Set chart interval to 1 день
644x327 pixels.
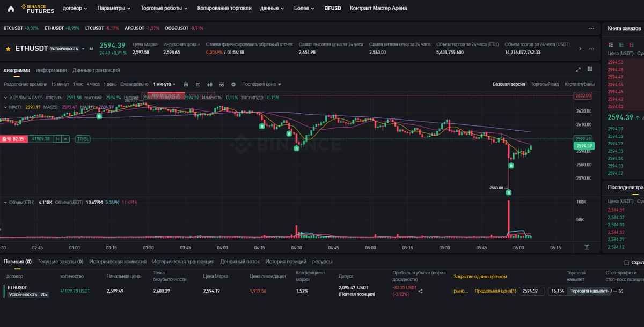click(110, 84)
